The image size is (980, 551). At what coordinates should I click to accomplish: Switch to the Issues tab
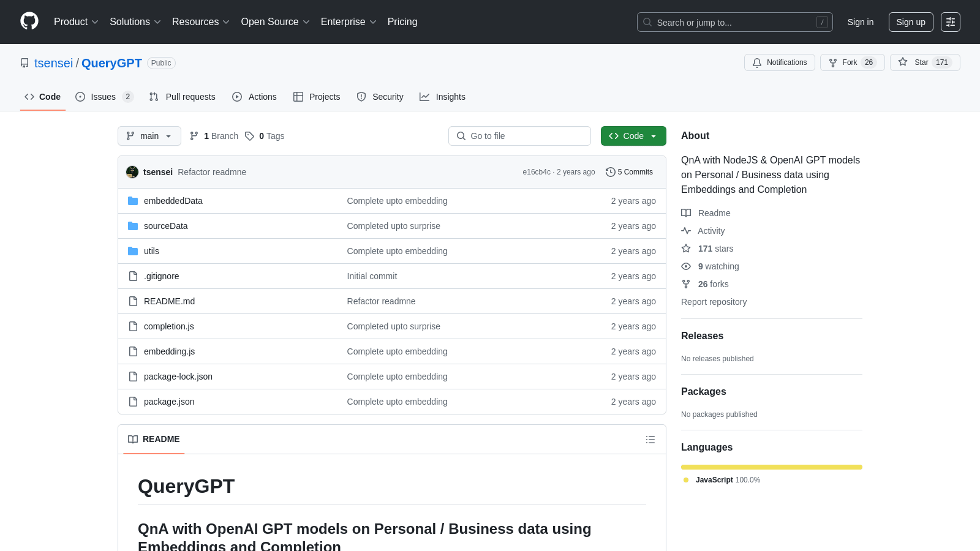pos(102,97)
